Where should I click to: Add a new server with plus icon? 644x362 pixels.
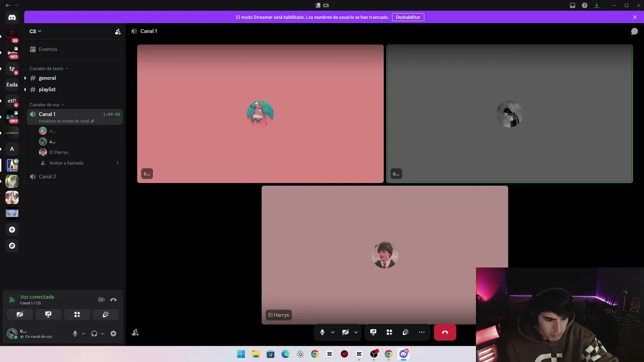pyautogui.click(x=12, y=230)
